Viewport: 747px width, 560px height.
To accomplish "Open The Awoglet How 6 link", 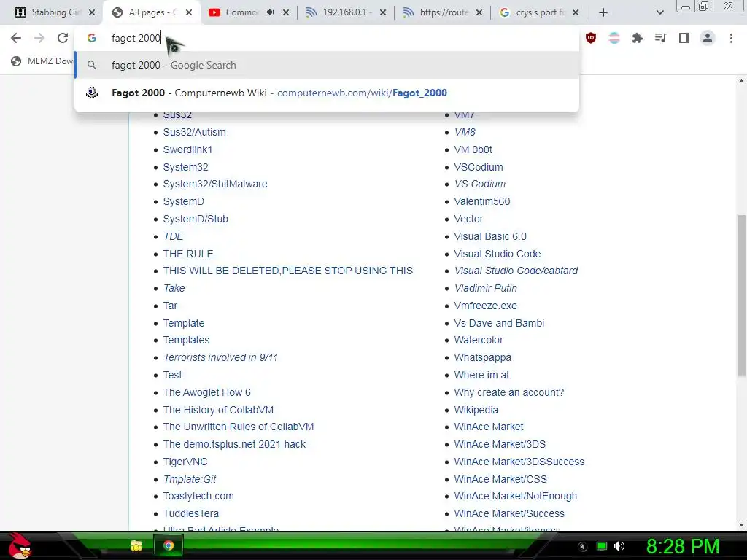I will click(206, 392).
